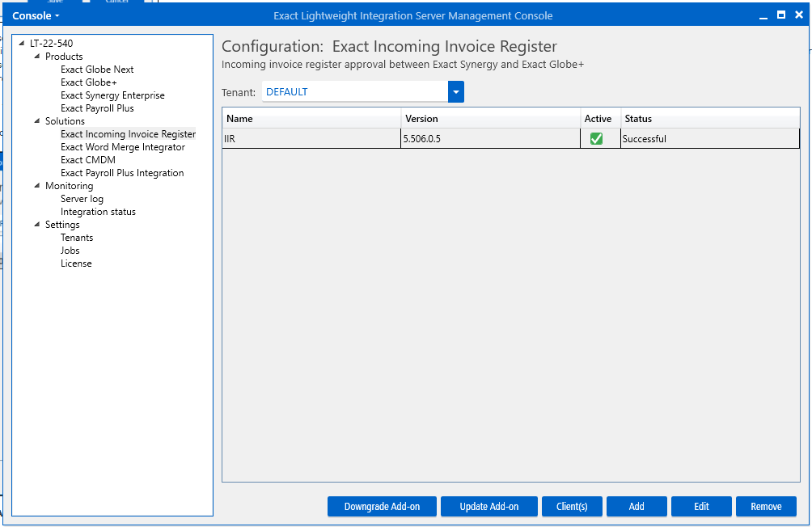
Task: Open License under Settings
Action: [x=76, y=263]
